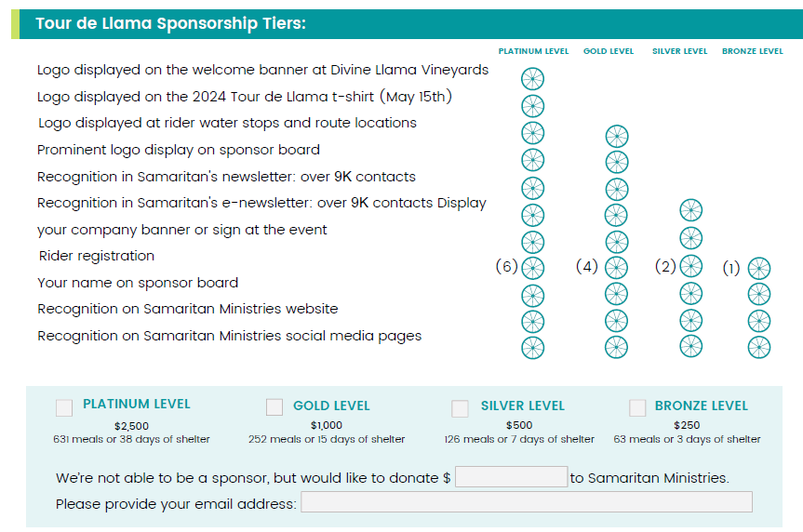This screenshot has height=532, width=803.
Task: Click the Platinum wheel icon beside (6)
Action: click(532, 268)
